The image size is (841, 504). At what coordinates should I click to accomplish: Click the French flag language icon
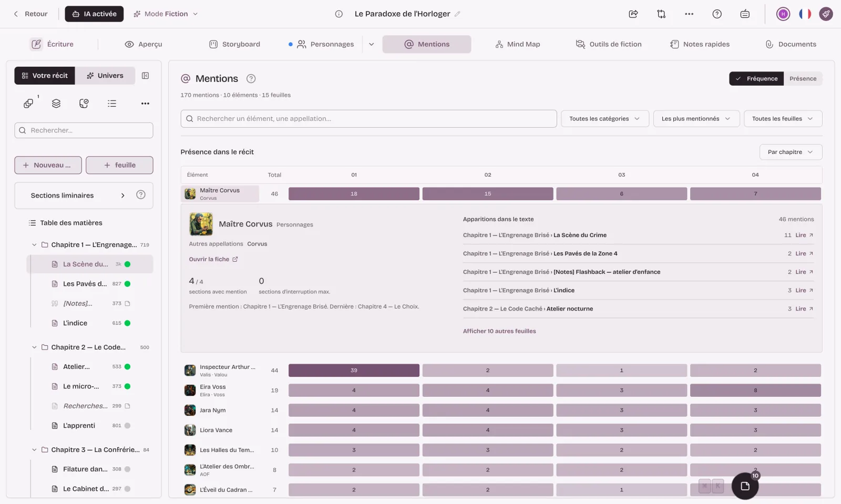[x=805, y=14]
